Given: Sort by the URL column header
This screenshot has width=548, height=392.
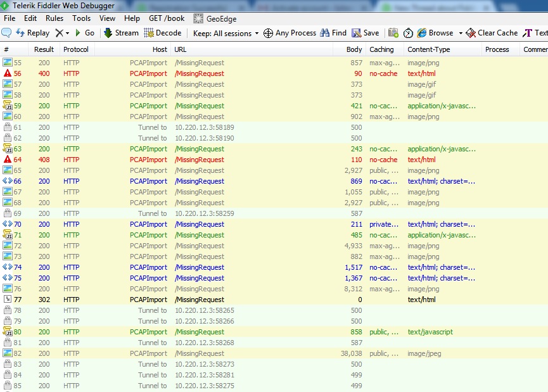Looking at the screenshot, I should coord(252,49).
